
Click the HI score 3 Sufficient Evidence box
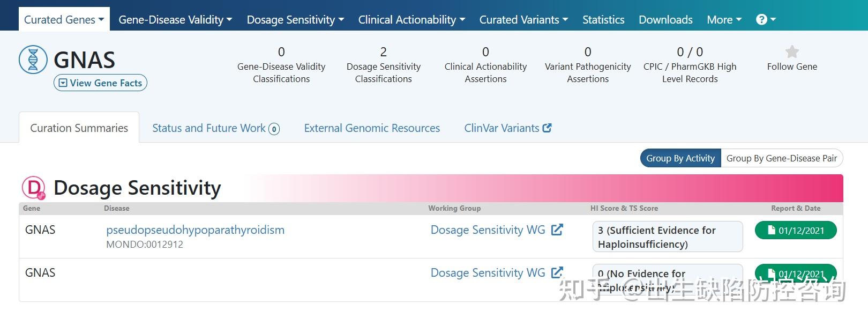pos(667,237)
